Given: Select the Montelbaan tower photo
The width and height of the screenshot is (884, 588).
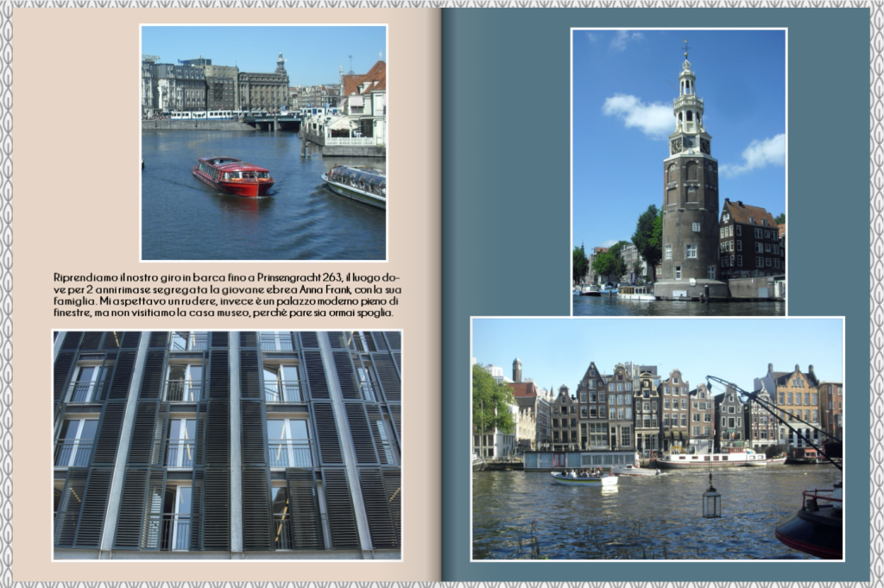Looking at the screenshot, I should [x=679, y=172].
